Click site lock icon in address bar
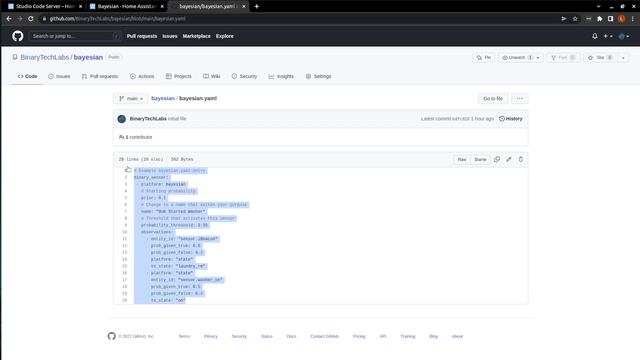This screenshot has width=640, height=360. tap(44, 18)
